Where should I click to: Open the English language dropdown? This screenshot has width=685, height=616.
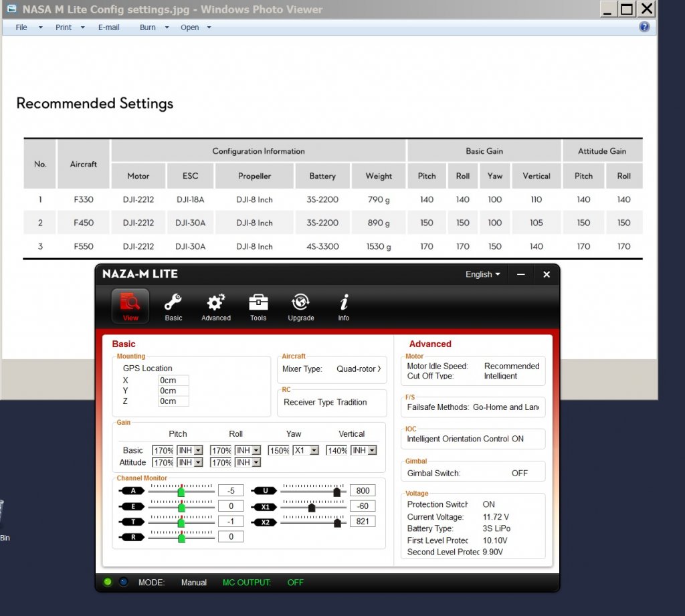[x=482, y=274]
